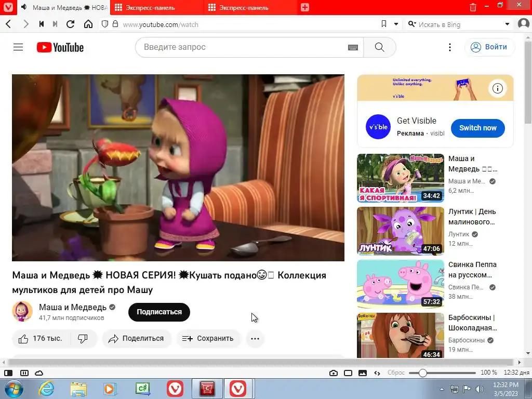Open the Маша и Медведь channel avatar

click(22, 311)
